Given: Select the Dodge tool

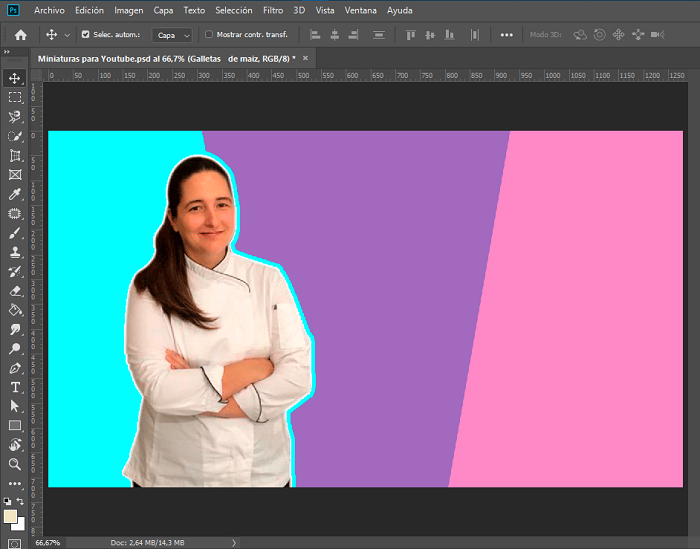Looking at the screenshot, I should pyautogui.click(x=14, y=349).
